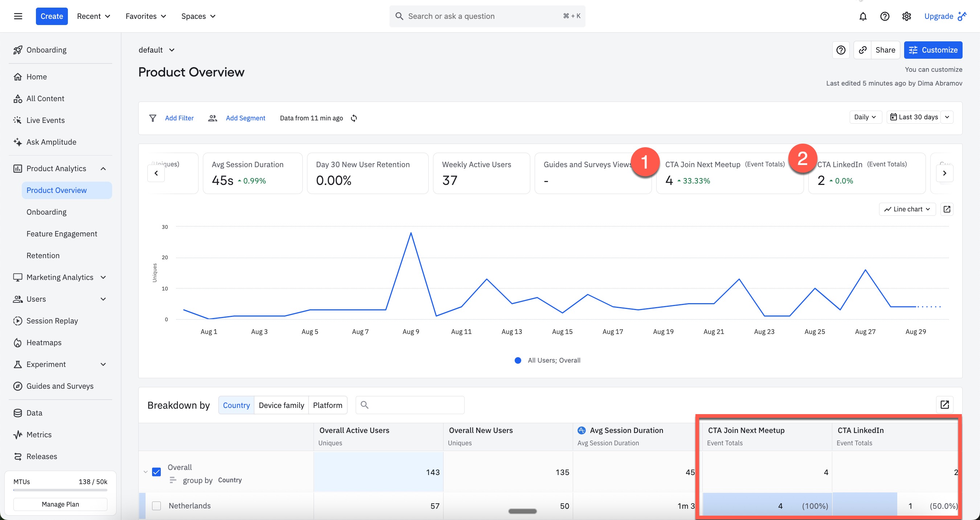Click the Add Filter link
Image resolution: width=980 pixels, height=520 pixels.
click(x=179, y=118)
